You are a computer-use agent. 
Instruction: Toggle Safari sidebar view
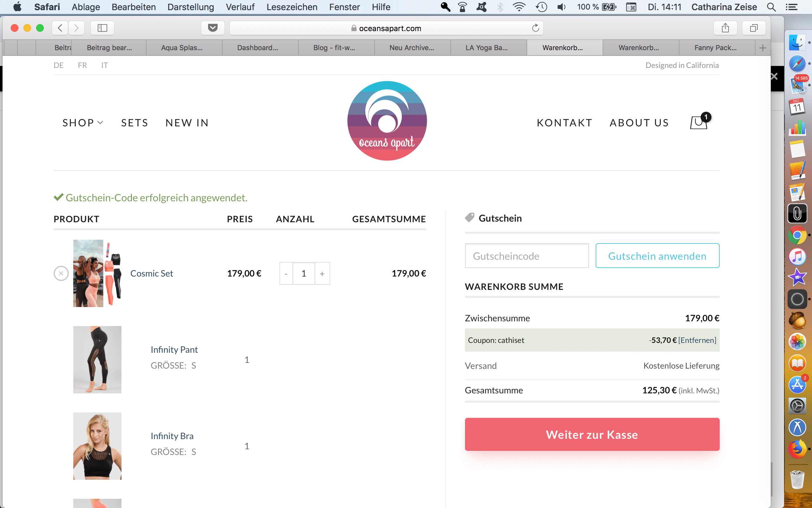tap(102, 28)
